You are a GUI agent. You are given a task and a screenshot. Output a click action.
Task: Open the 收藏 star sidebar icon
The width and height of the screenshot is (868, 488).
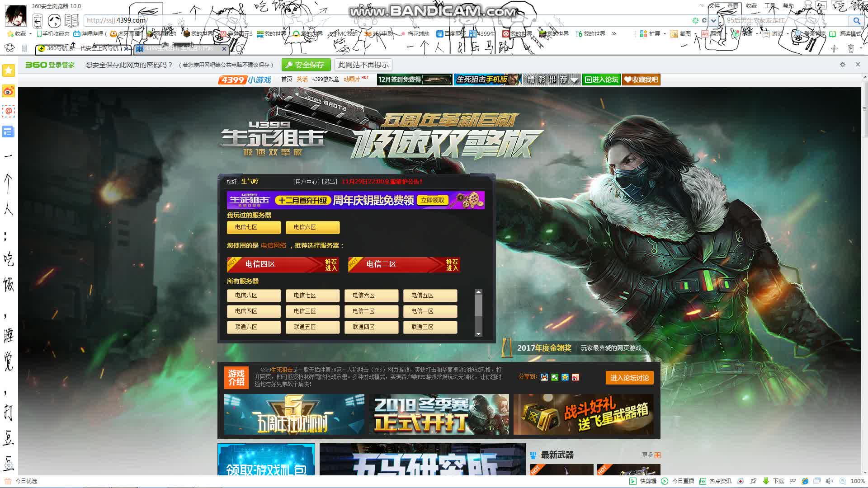[x=9, y=70]
